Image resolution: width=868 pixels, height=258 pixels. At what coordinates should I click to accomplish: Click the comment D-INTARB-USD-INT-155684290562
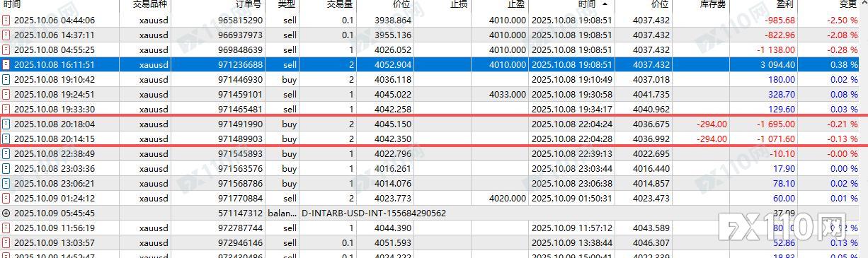[x=374, y=213]
